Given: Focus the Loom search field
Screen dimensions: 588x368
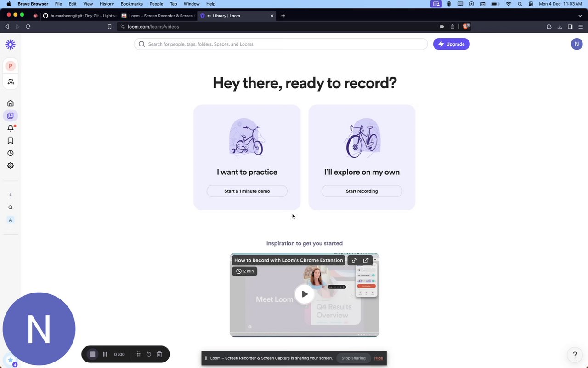Looking at the screenshot, I should 281,44.
